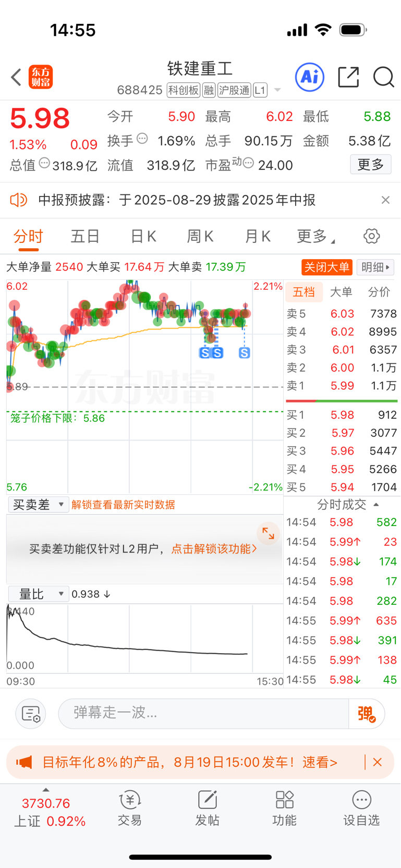Toggle 关闭大单 button
The image size is (401, 868).
tap(327, 267)
